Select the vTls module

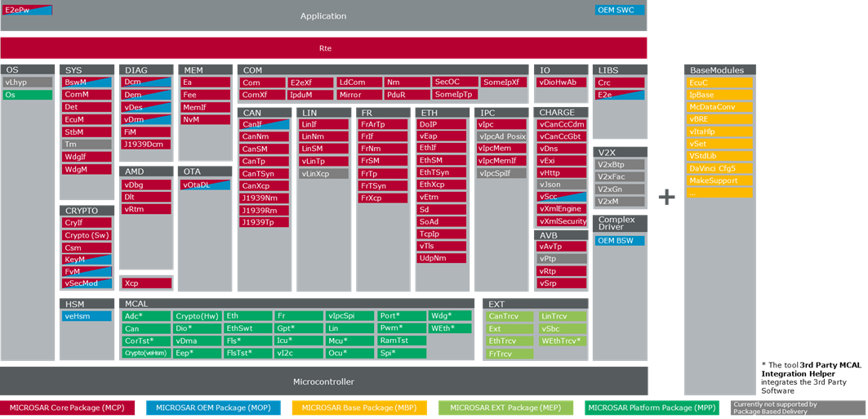442,247
